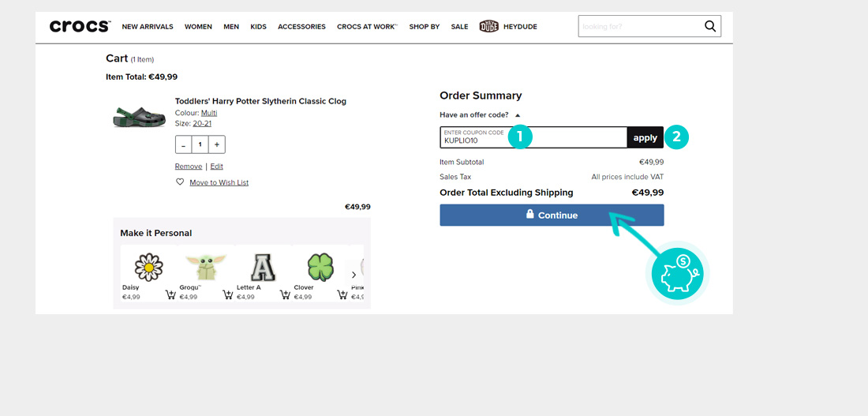
Task: Increase item quantity with plus button
Action: pyautogui.click(x=217, y=144)
